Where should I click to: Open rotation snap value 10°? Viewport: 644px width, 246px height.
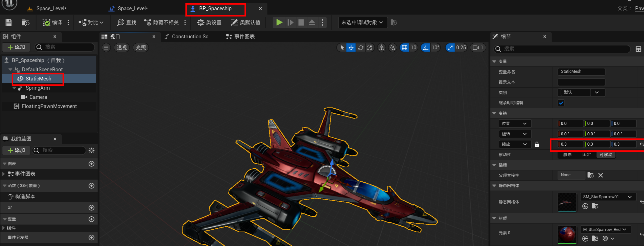point(435,48)
